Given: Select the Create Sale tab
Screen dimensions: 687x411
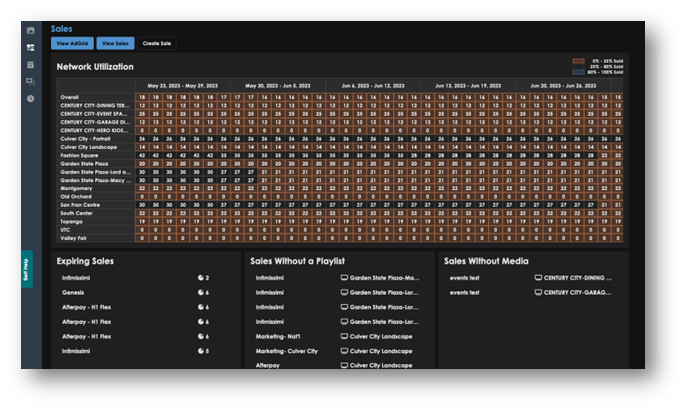Looking at the screenshot, I should [157, 44].
